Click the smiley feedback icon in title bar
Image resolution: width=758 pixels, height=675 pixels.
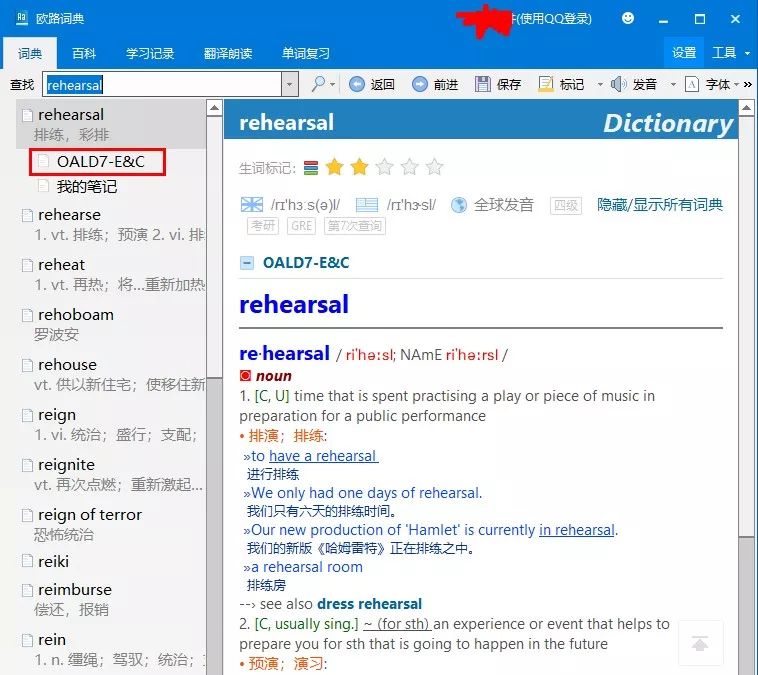click(x=627, y=18)
